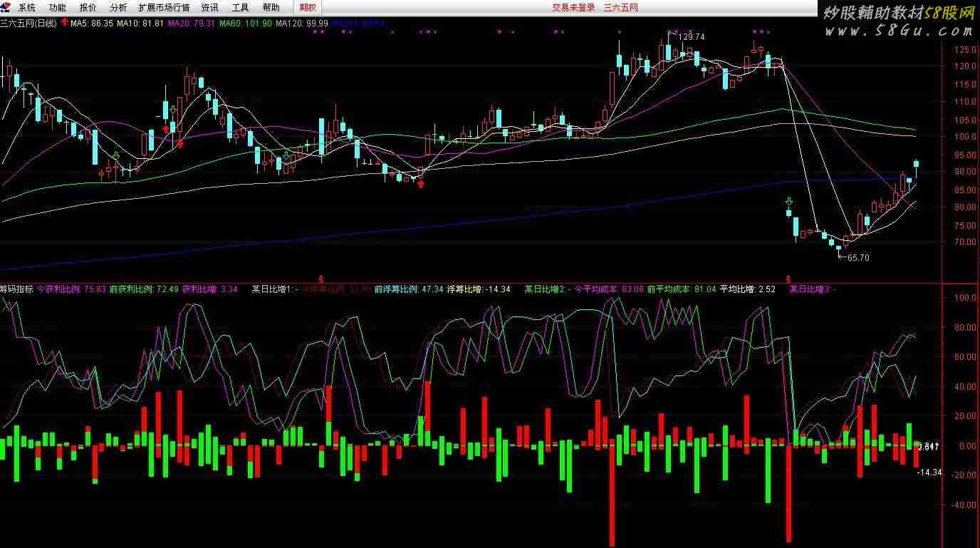
Task: Select the 今平均成本: 83.08 label
Action: 609,289
